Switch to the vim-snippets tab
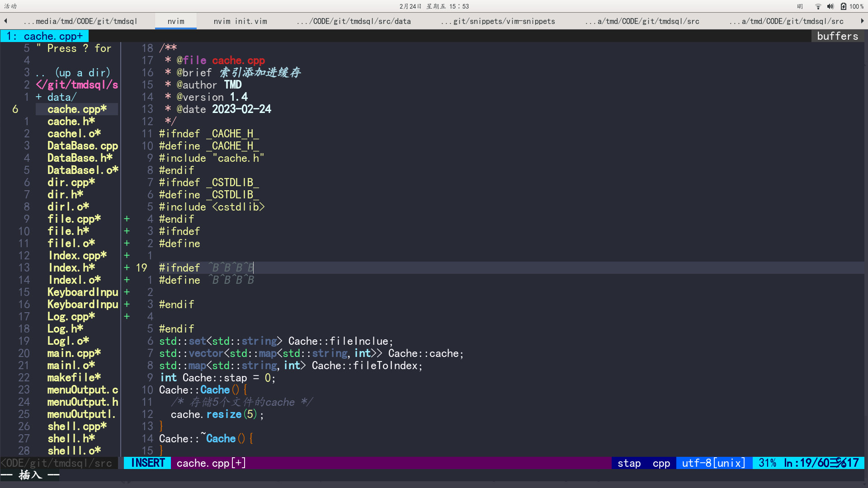This screenshot has height=488, width=868. tap(497, 21)
